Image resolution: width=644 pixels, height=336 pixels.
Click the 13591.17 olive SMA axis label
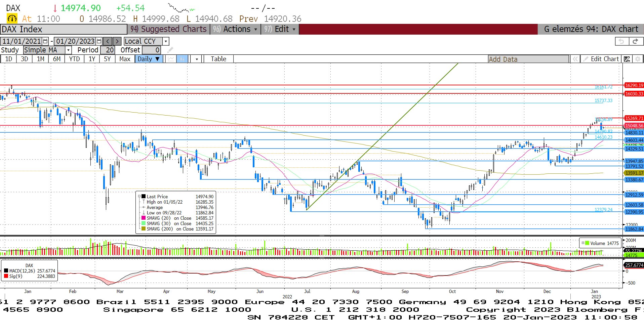[634, 173]
